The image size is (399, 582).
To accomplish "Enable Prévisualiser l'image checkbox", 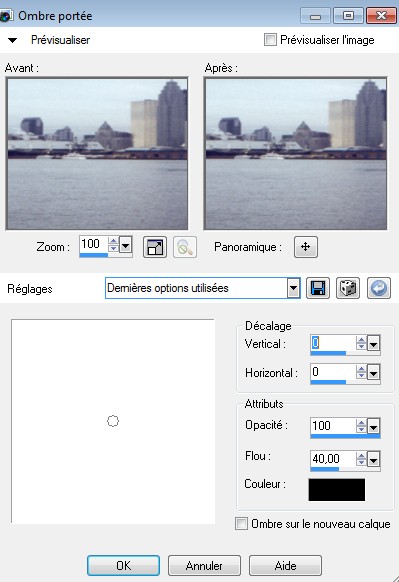I will pos(270,40).
